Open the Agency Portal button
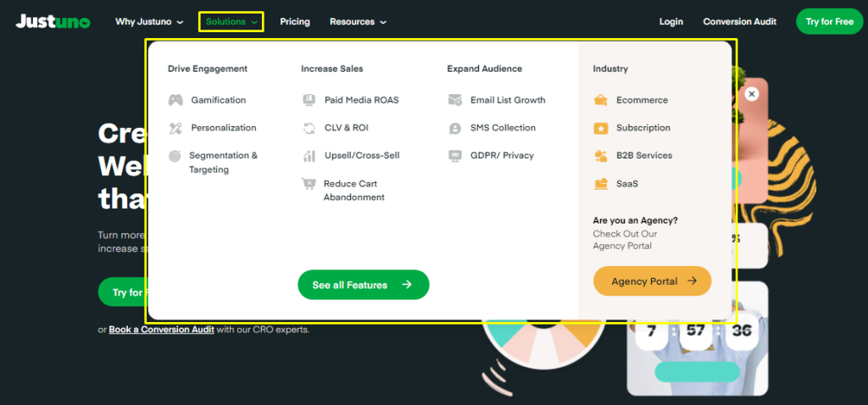Image resolution: width=868 pixels, height=405 pixels. [x=652, y=281]
